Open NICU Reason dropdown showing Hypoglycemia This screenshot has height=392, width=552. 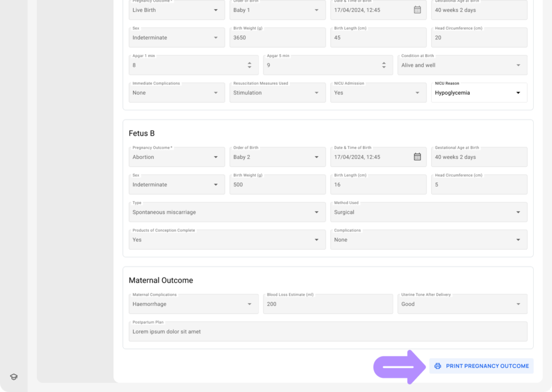pos(517,93)
